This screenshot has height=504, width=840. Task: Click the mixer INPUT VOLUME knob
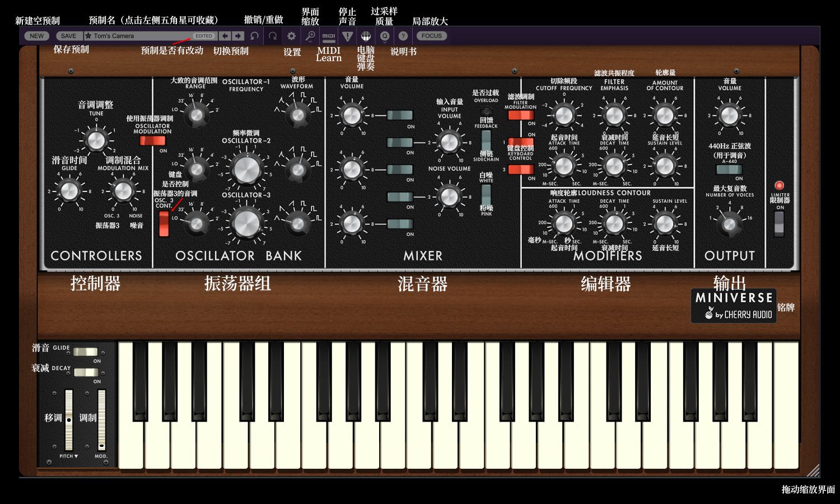449,142
